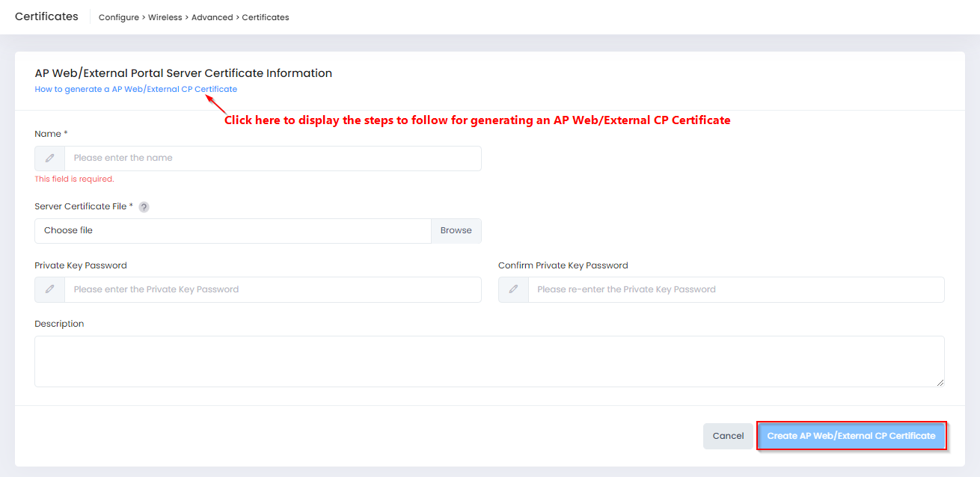The image size is (980, 477).
Task: Focus the Private Key Password input
Action: 272,289
